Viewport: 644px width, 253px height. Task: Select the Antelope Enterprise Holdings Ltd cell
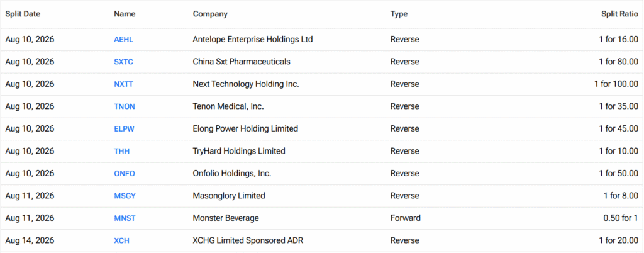pos(253,40)
